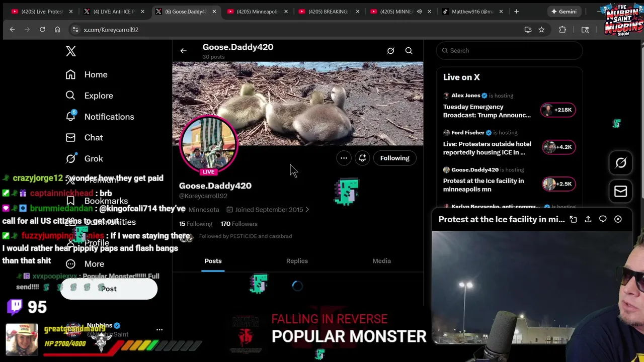Click the Goose.Daddy420 header title
The height and width of the screenshot is (362, 644).
[x=238, y=47]
